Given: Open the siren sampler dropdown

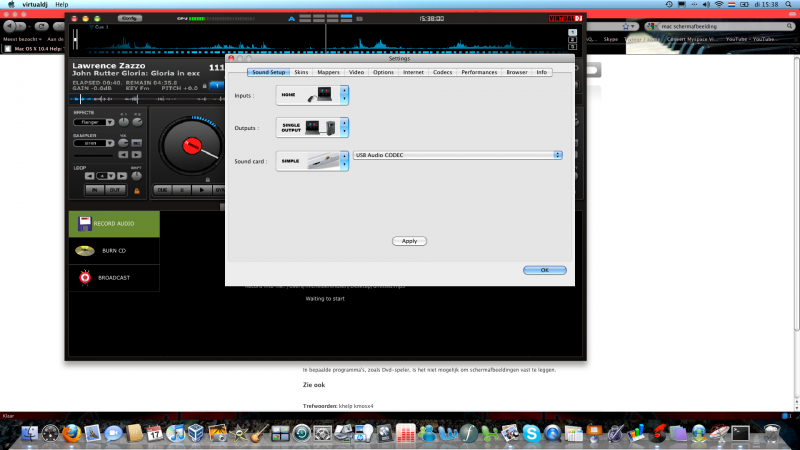Looking at the screenshot, I should pos(93,143).
